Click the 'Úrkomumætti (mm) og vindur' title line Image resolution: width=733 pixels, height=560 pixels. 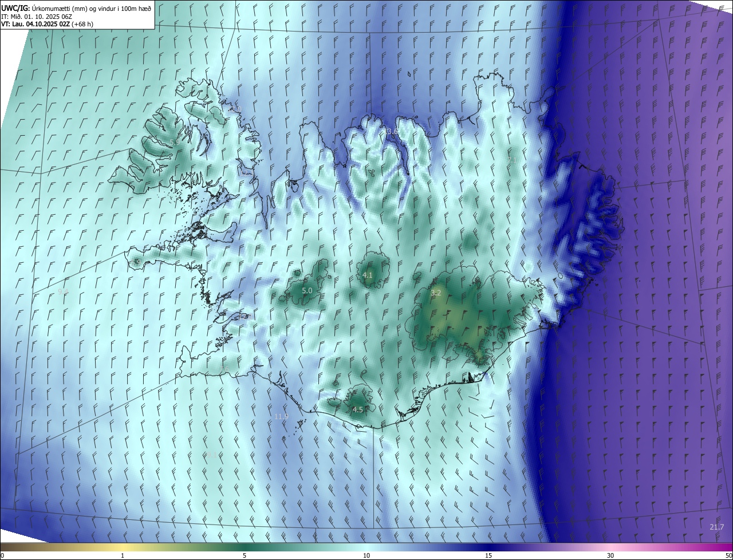(76, 8)
